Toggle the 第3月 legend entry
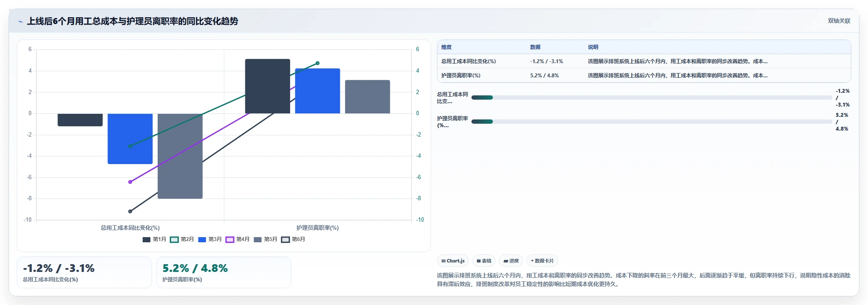This screenshot has height=305, width=868. (210, 239)
